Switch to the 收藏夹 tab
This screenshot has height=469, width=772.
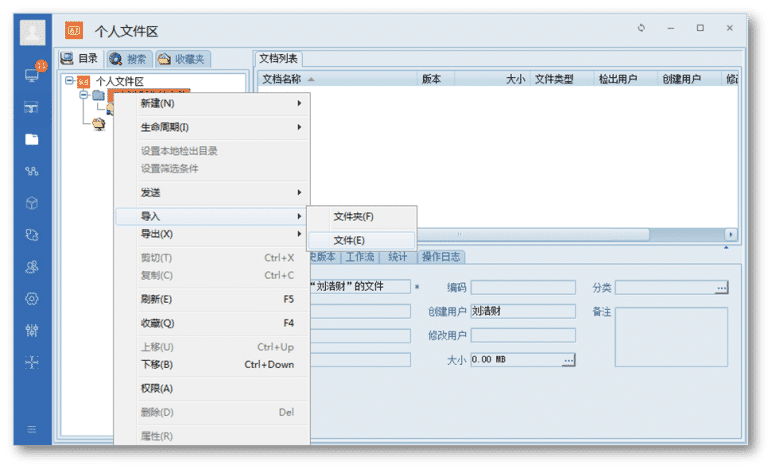click(183, 59)
